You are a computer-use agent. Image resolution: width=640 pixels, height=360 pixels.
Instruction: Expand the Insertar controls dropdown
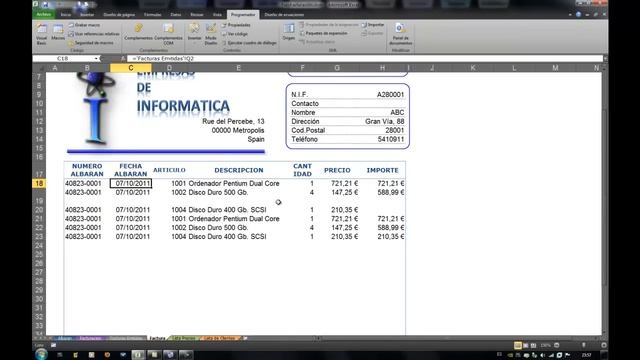tap(194, 34)
